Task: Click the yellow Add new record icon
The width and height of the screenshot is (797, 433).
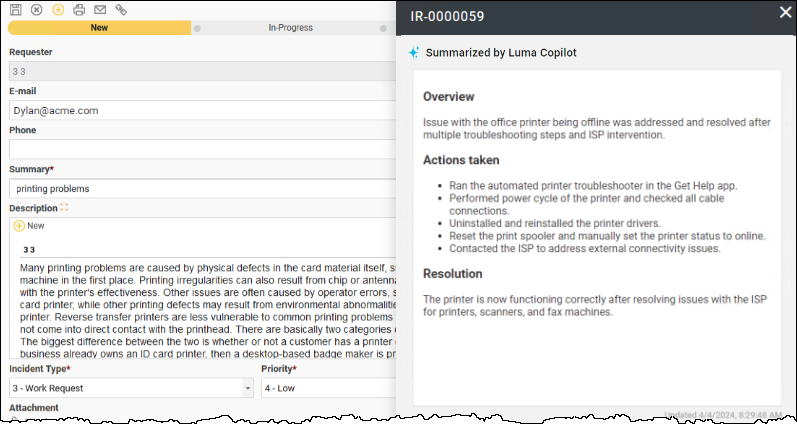Action: point(58,9)
